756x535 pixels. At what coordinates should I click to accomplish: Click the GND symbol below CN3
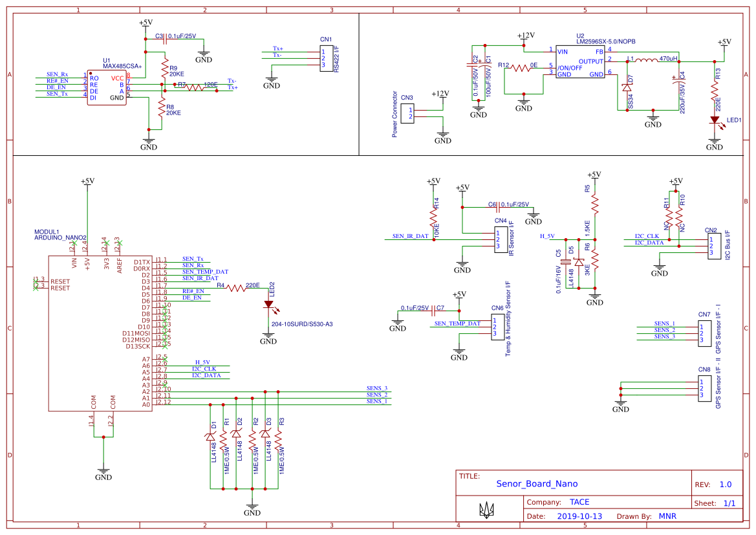click(442, 133)
